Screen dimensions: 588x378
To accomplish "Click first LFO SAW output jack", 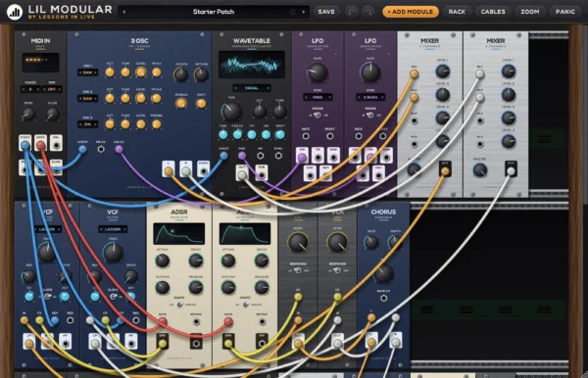I will click(333, 157).
